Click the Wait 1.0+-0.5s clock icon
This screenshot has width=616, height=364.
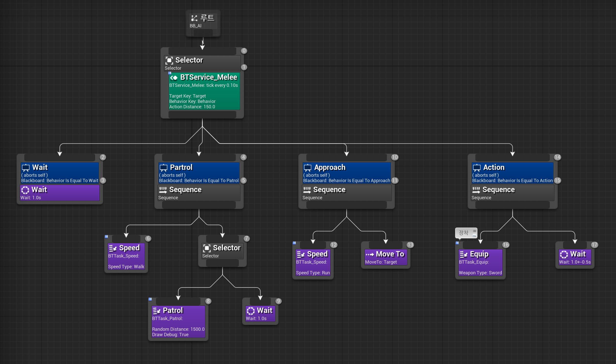[564, 254]
